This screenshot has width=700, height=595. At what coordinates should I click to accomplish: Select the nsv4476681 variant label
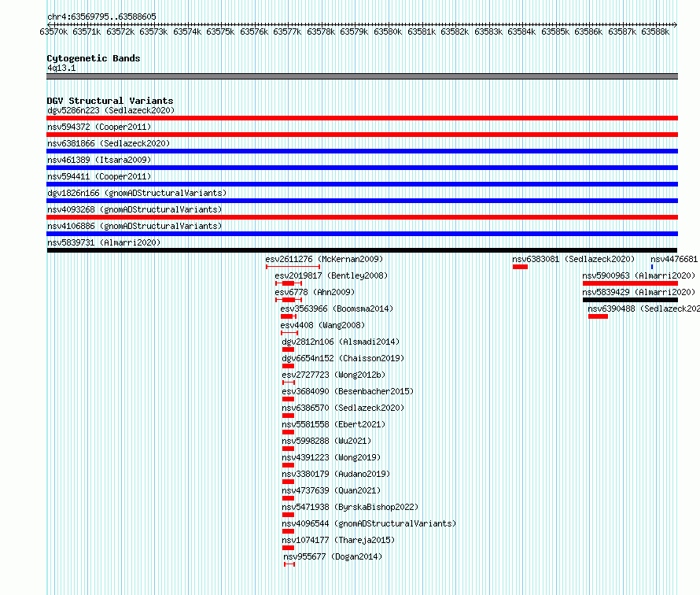coord(674,259)
